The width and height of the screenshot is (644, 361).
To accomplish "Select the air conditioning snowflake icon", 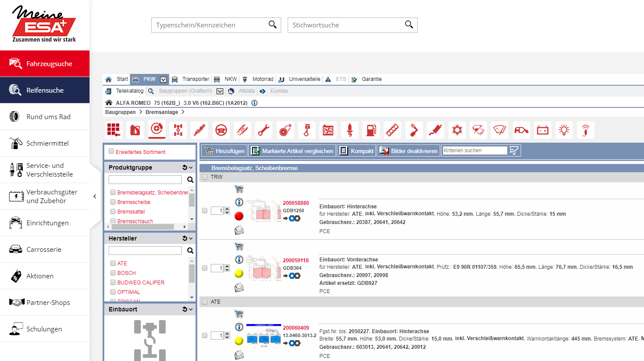I will [x=457, y=130].
